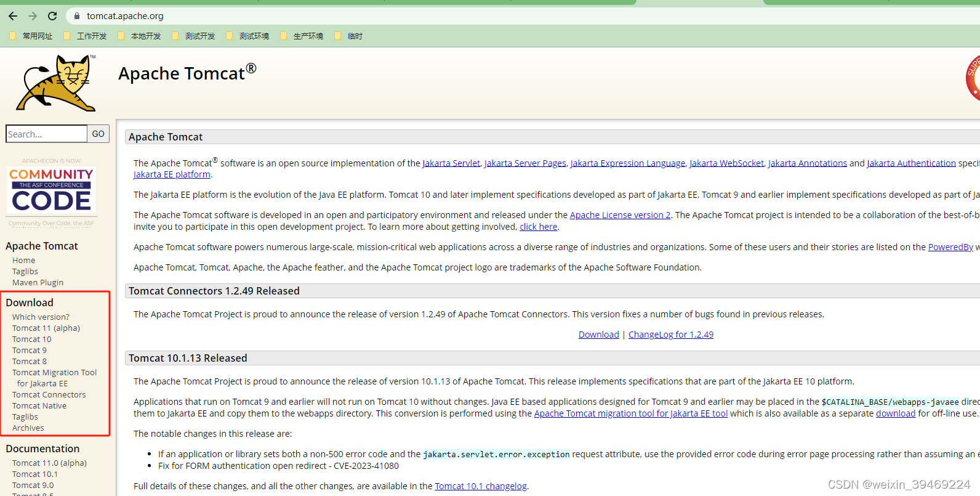Screen dimensions: 980x496
Task: Open the Tomcat 10 download link
Action: click(x=32, y=339)
